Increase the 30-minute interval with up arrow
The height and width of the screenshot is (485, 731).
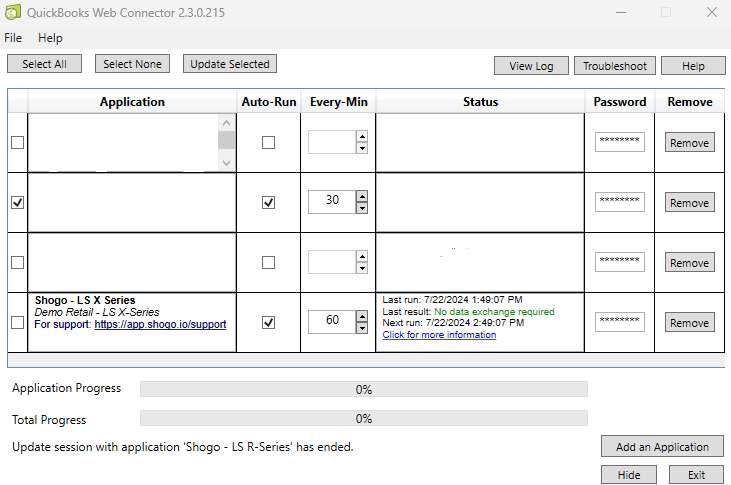pyautogui.click(x=362, y=196)
